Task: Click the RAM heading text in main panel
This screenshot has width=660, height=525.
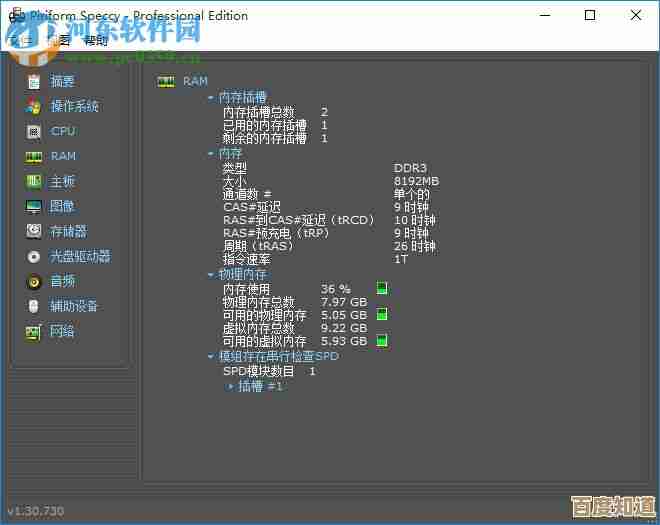Action: point(195,81)
